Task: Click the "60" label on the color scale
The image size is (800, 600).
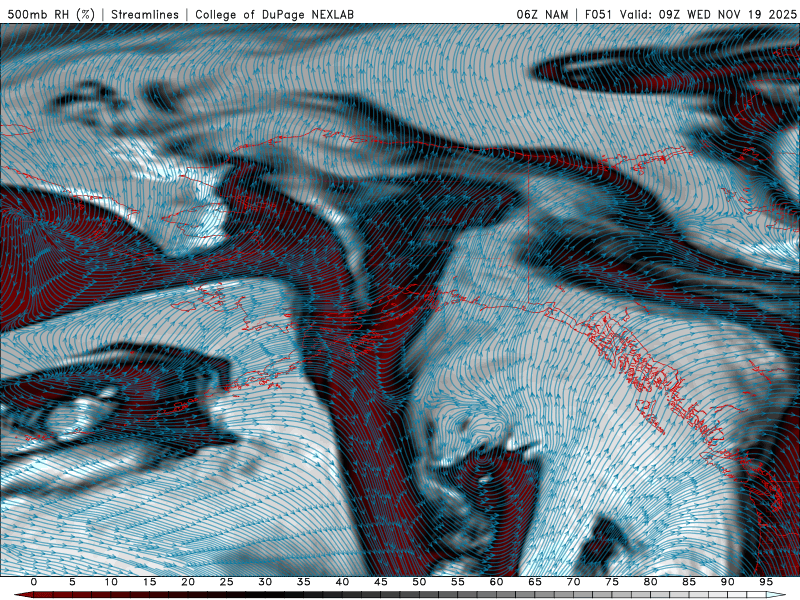Action: pyautogui.click(x=496, y=582)
